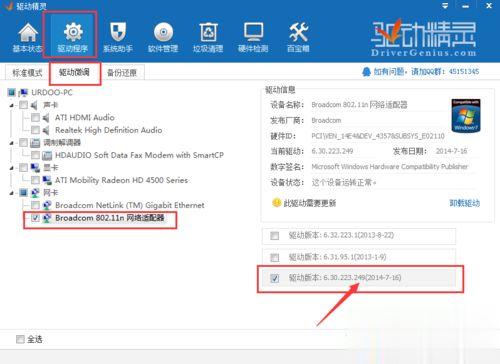Select Broadcom 802.11n 网络适配器 row text

point(110,218)
